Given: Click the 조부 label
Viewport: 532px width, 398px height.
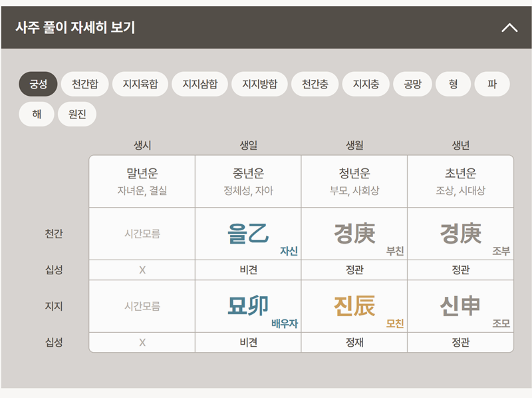Looking at the screenshot, I should [x=501, y=251].
